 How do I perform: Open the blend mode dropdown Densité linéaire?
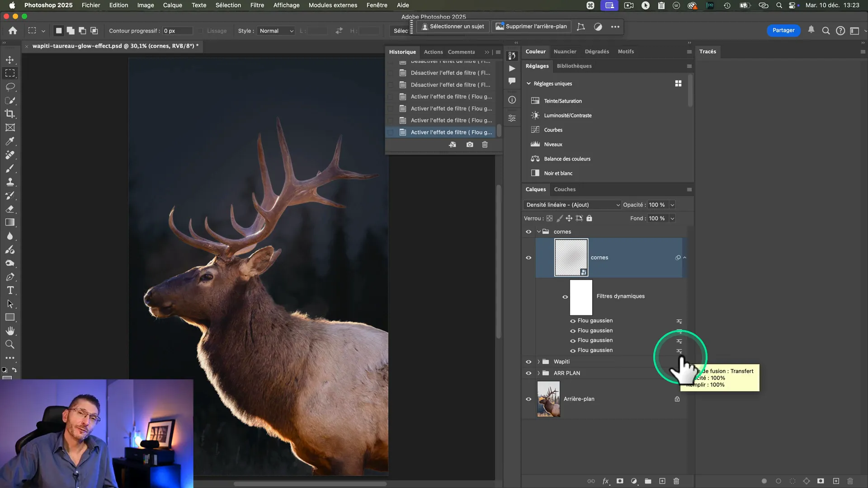[x=572, y=205]
